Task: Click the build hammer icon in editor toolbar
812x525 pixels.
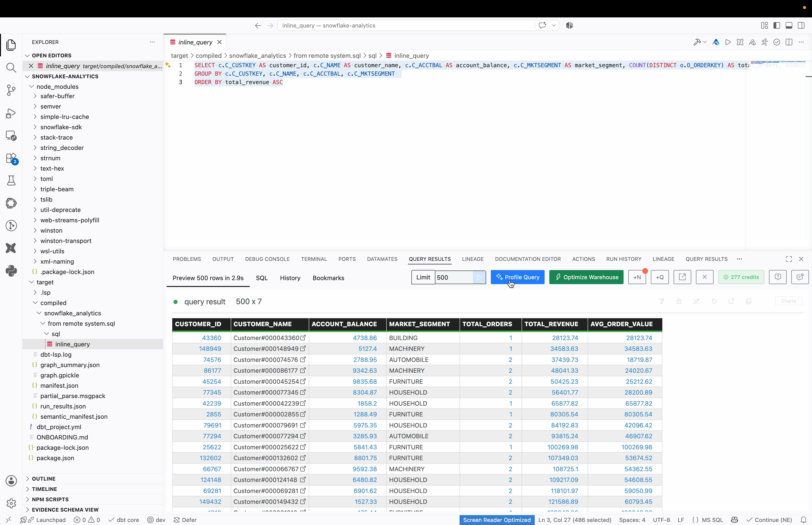Action: 697,42
